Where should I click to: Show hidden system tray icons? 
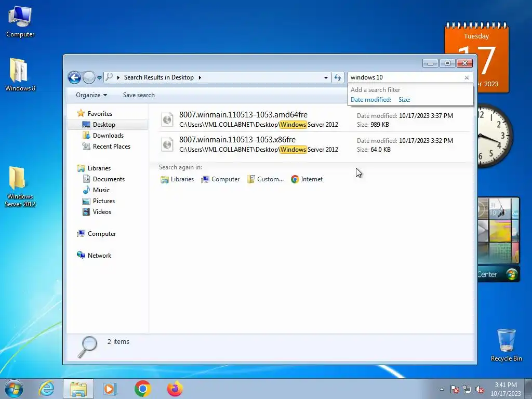coord(442,389)
